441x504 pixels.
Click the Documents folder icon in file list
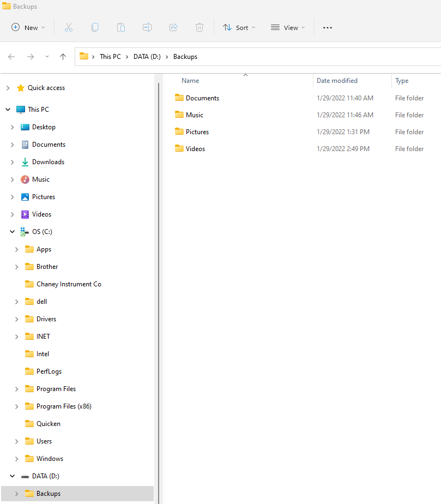(179, 98)
